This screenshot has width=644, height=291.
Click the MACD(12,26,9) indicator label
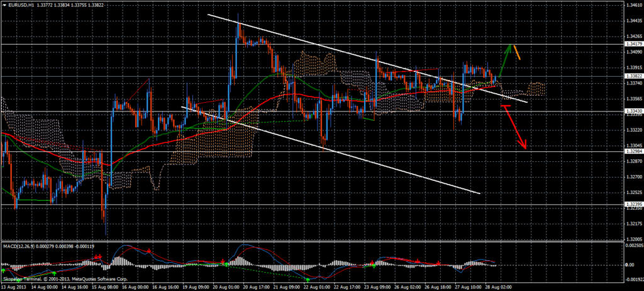pyautogui.click(x=18, y=244)
